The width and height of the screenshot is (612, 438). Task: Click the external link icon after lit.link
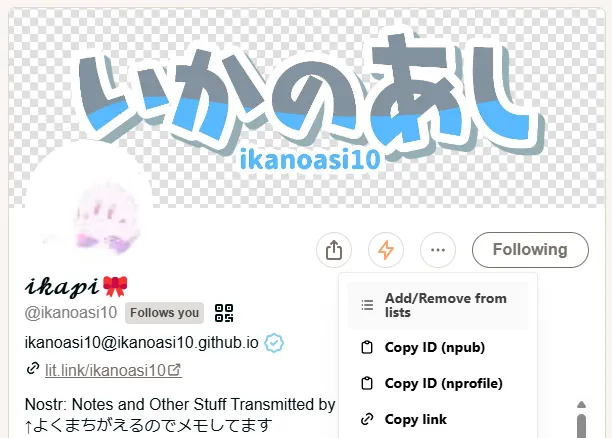point(174,370)
